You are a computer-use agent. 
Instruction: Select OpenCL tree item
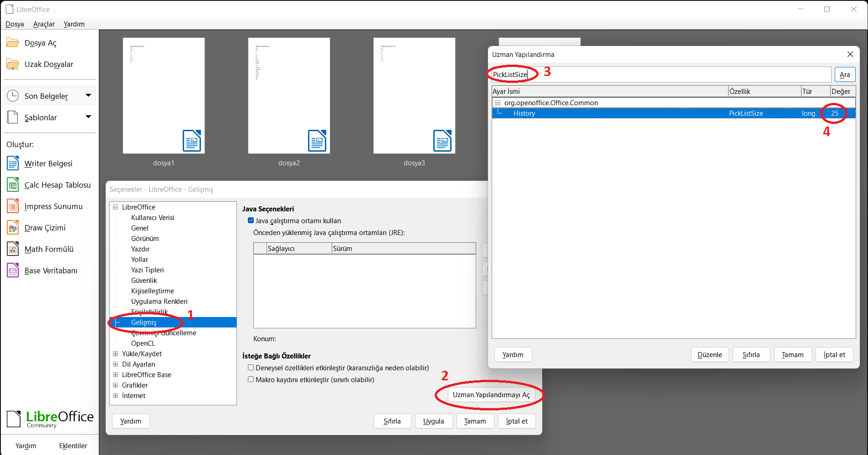pyautogui.click(x=143, y=343)
